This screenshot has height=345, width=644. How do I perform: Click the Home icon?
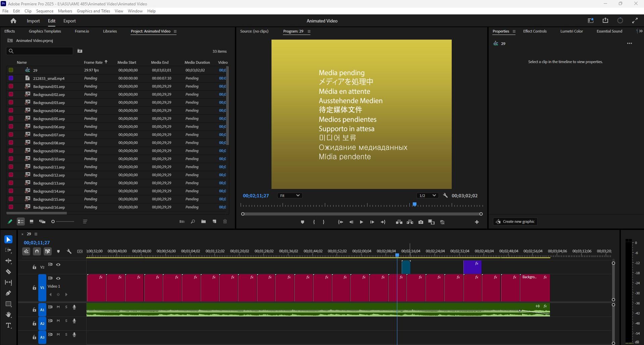click(x=13, y=21)
